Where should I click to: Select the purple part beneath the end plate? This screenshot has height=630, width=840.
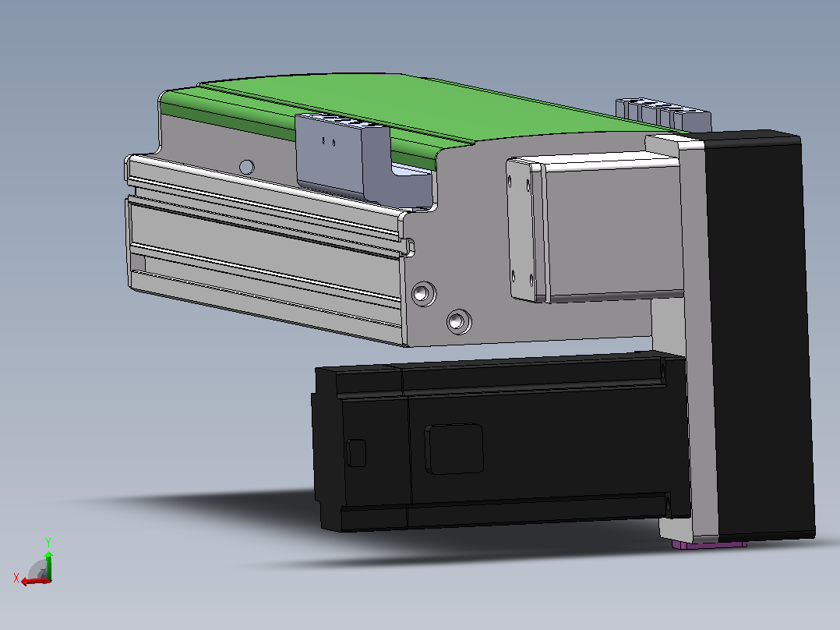709,545
